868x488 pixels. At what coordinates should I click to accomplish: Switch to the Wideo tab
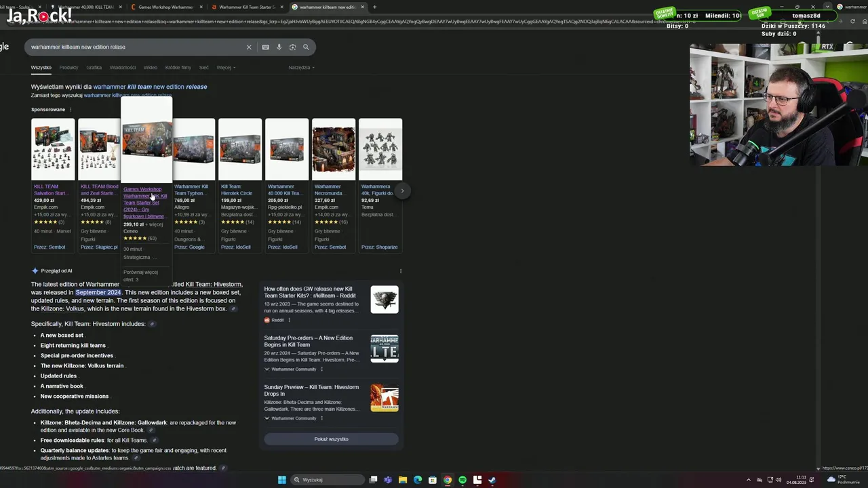[151, 68]
